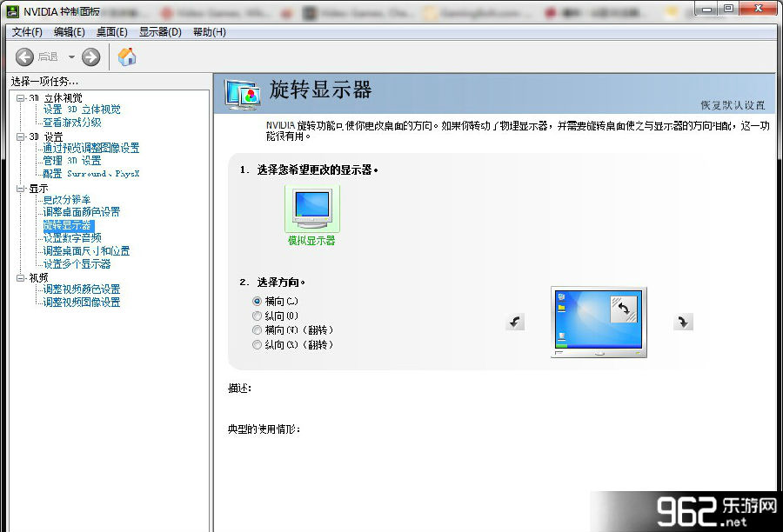Collapse the 显示 tree node

[x=21, y=188]
